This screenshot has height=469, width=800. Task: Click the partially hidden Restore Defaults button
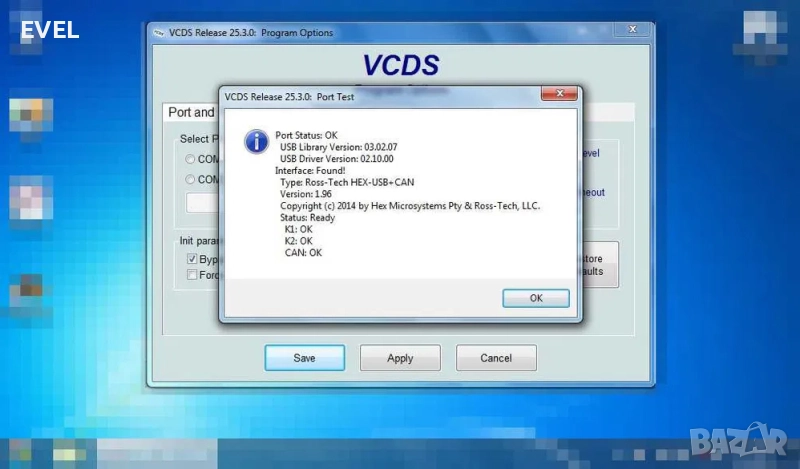point(600,264)
